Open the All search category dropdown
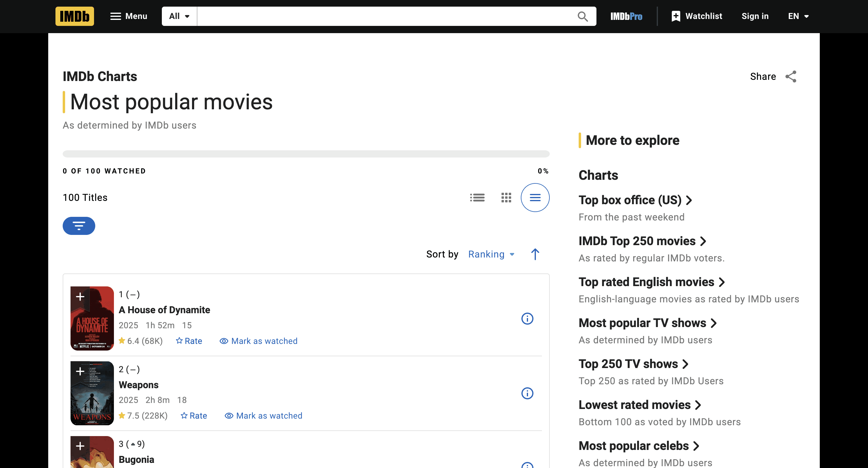868x468 pixels. [179, 16]
